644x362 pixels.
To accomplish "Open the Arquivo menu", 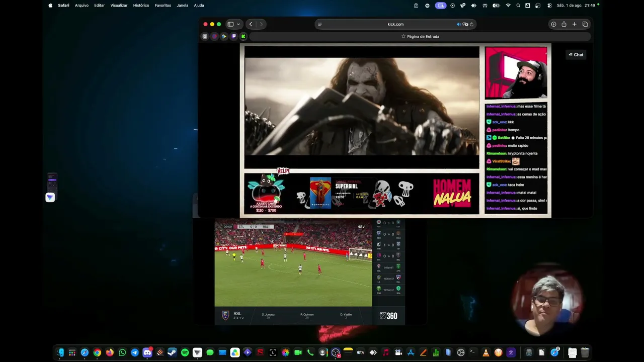I will 82,6.
